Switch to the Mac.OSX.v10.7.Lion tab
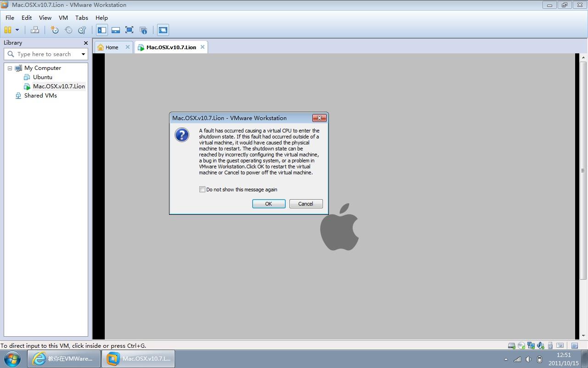The height and width of the screenshot is (368, 588). [x=171, y=47]
